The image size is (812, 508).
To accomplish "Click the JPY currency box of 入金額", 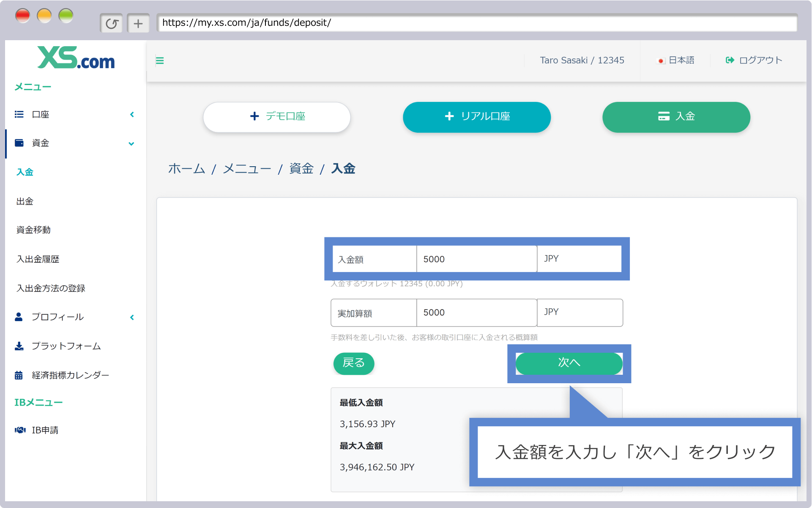I will pyautogui.click(x=580, y=259).
